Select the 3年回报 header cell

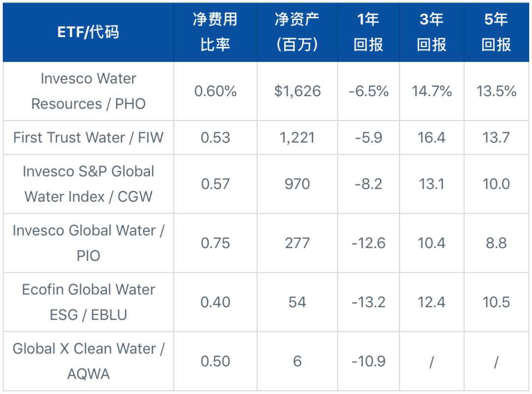(432, 32)
